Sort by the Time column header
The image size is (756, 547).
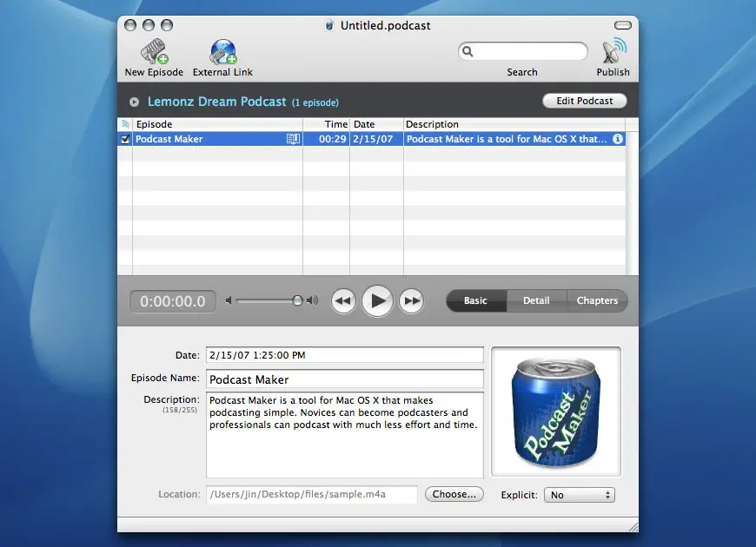coord(327,124)
